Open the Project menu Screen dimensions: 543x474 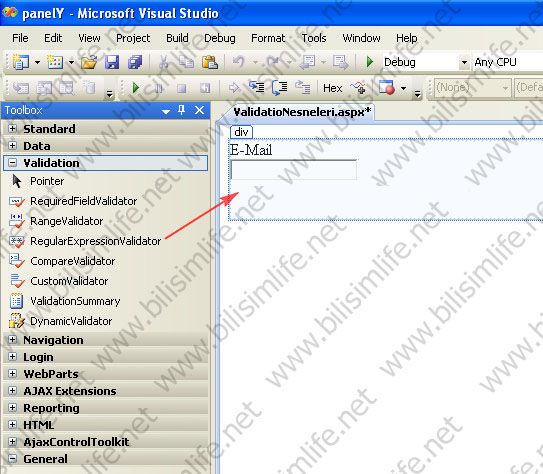click(133, 38)
